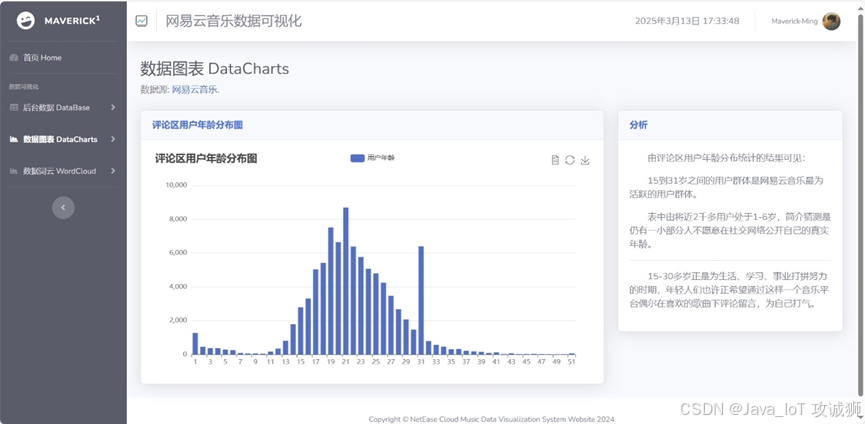This screenshot has height=424, width=865.
Task: Open the 数据词云 WordCloud menu
Action: click(59, 171)
